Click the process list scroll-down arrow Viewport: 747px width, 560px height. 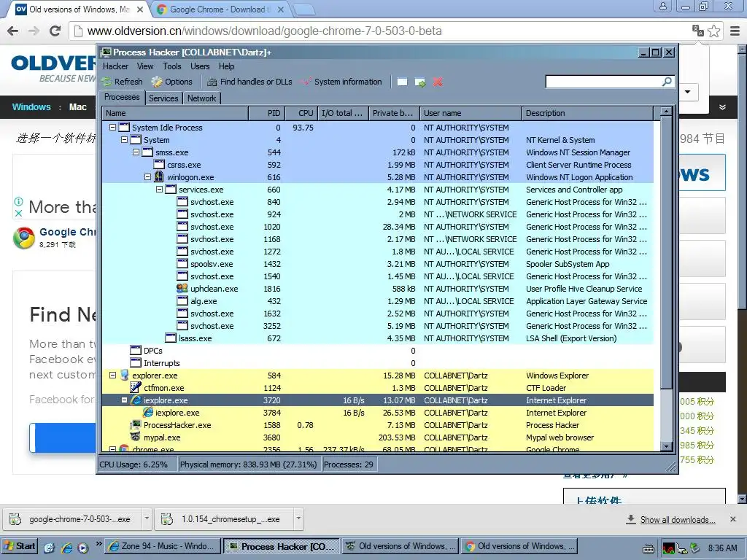pyautogui.click(x=667, y=446)
